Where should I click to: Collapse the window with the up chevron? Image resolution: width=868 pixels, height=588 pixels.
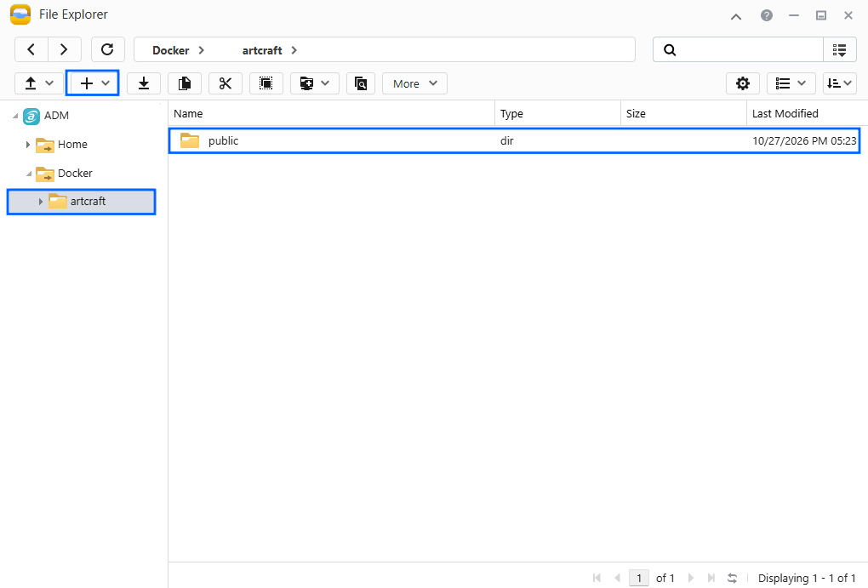pos(736,16)
